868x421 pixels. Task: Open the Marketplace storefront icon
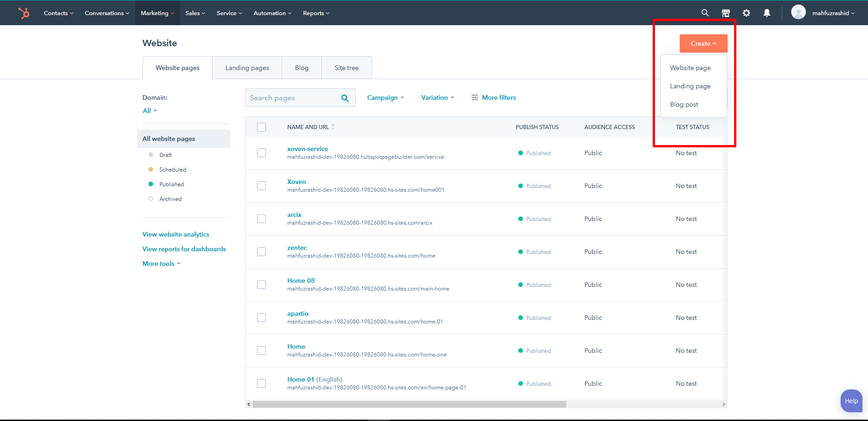[x=725, y=13]
